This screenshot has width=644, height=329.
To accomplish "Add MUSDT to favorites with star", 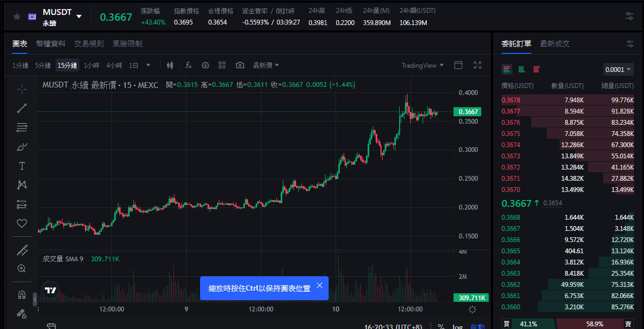I will coord(17,17).
